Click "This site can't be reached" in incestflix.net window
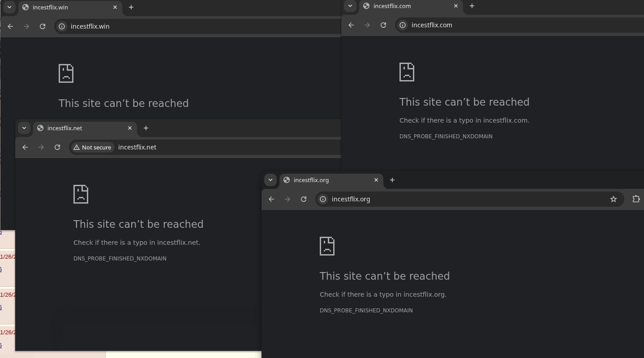This screenshot has width=644, height=358. (x=138, y=224)
